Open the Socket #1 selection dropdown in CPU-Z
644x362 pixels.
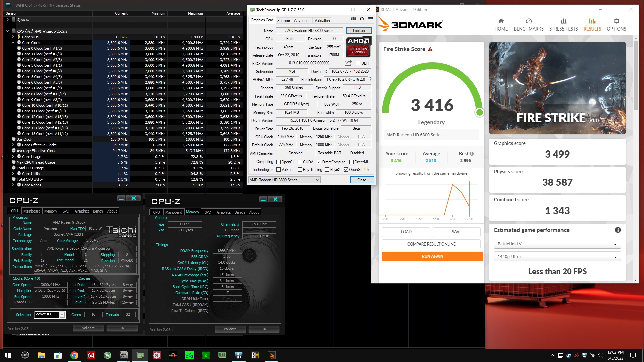pyautogui.click(x=50, y=314)
